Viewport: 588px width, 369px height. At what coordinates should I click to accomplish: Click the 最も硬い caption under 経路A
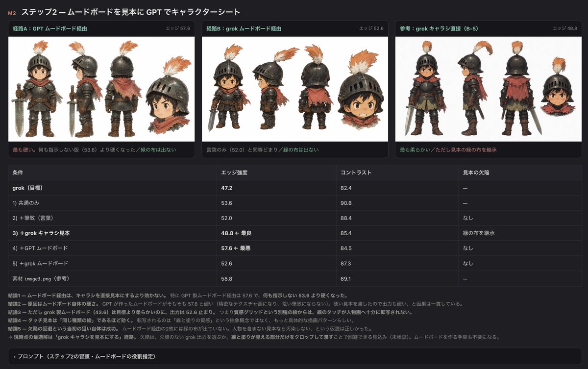(x=95, y=149)
